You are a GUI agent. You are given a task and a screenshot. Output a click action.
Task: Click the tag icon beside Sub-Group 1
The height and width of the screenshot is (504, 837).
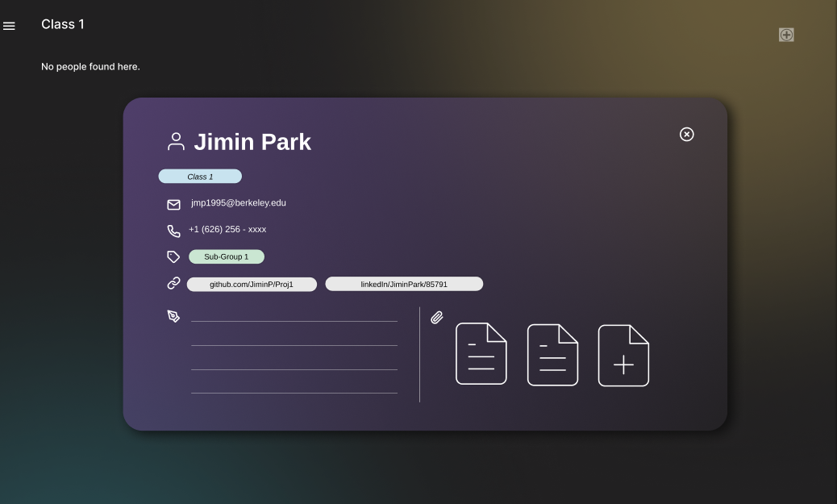point(173,256)
